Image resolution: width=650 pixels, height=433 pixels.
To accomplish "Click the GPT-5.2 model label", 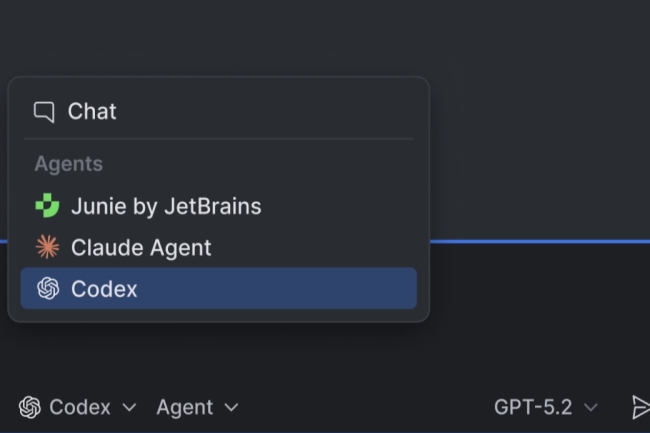I will point(533,407).
